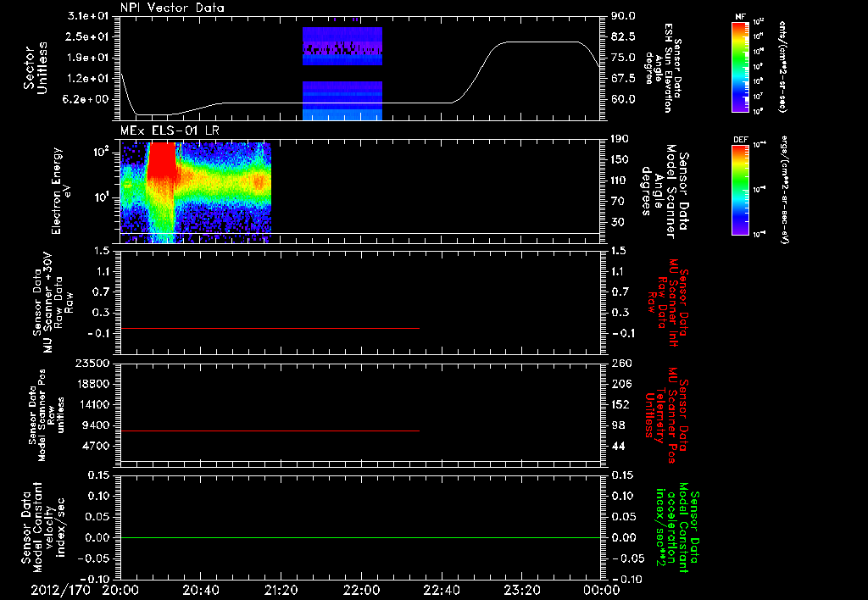Click the green trace in the velocity panel
This screenshot has width=868, height=600.
coord(360,537)
